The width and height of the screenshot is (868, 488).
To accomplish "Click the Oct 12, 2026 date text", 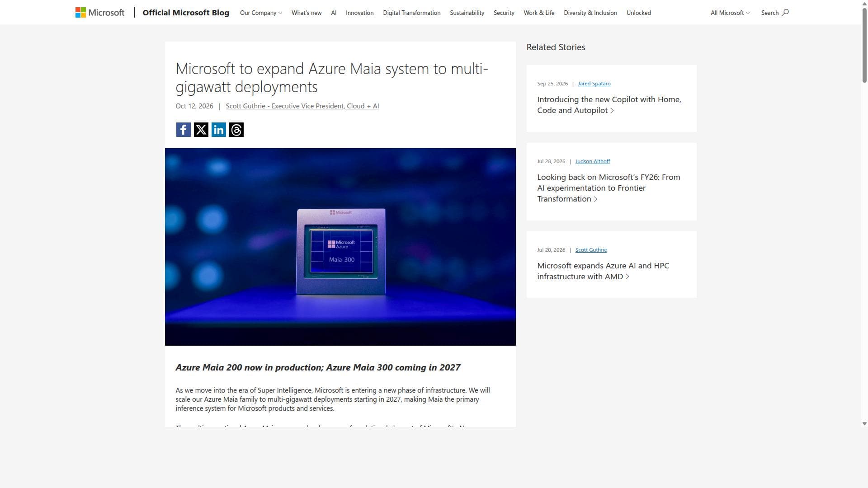I will [x=194, y=106].
